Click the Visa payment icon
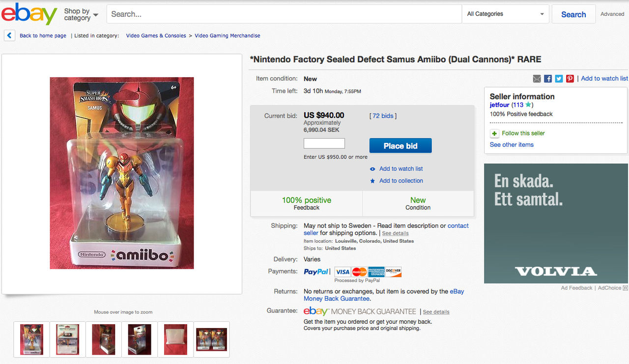This screenshot has width=629, height=364. click(x=343, y=271)
